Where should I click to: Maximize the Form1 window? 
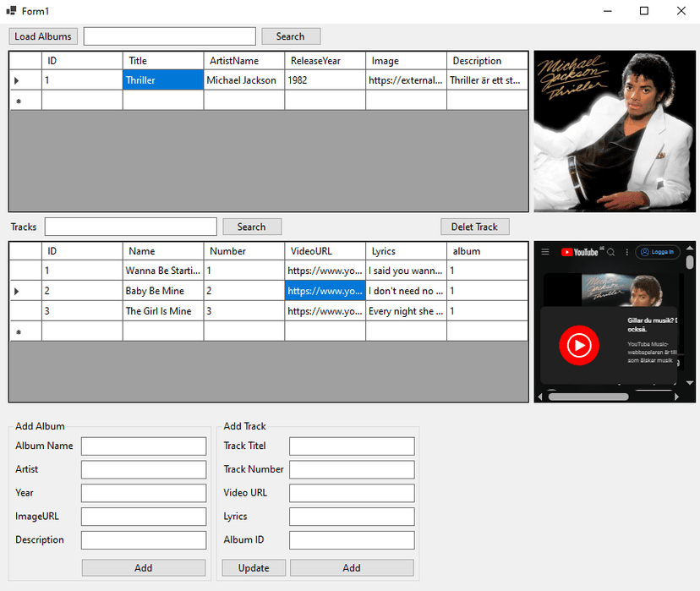pos(643,11)
